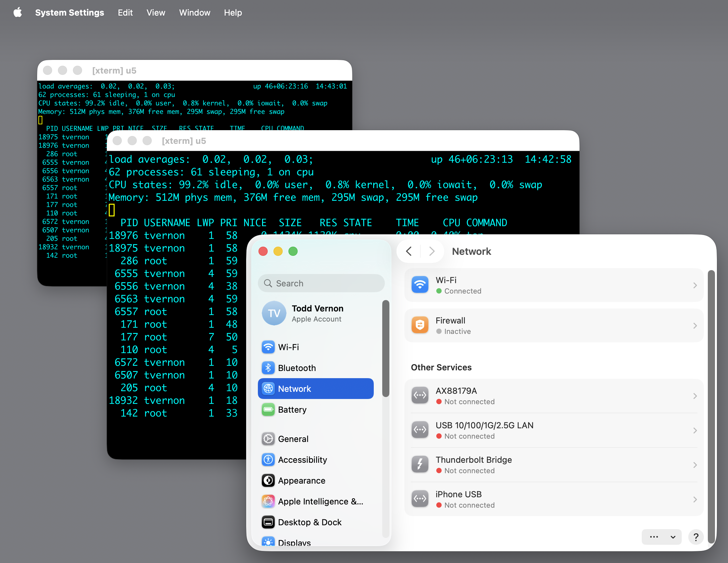
Task: Click PID 142 root row in front xterm
Action: (x=176, y=413)
